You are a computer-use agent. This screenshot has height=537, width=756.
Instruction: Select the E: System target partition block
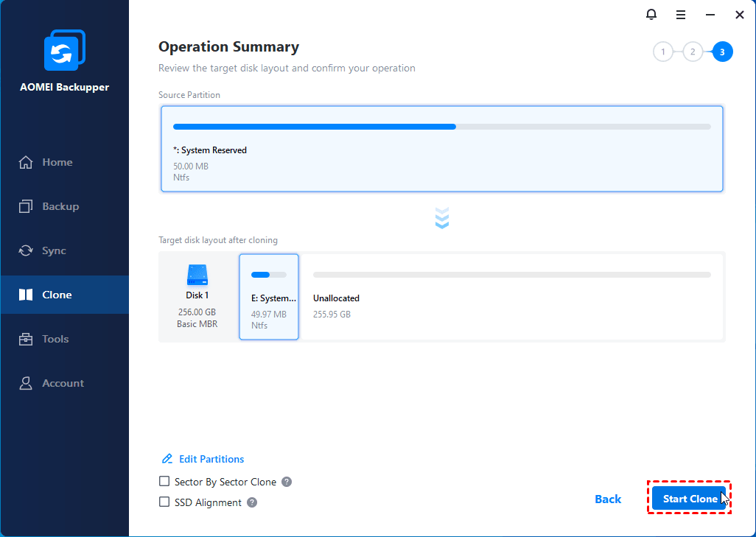268,297
